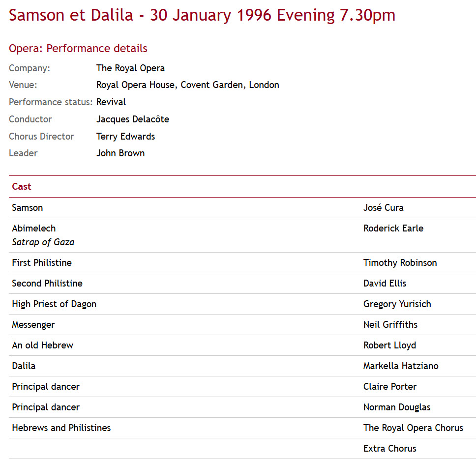Click the José Cura cast name
Viewport: 476px width, 459px height.
click(x=383, y=207)
